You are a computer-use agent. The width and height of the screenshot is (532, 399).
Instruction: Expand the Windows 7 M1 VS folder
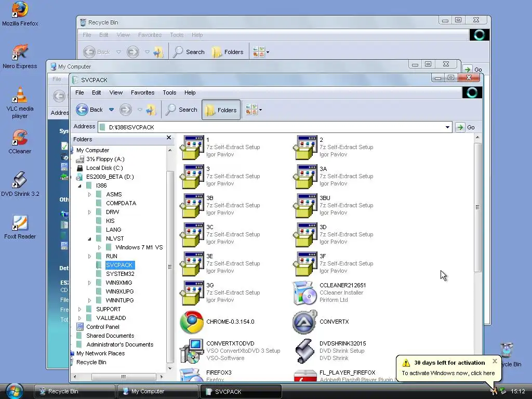point(99,247)
